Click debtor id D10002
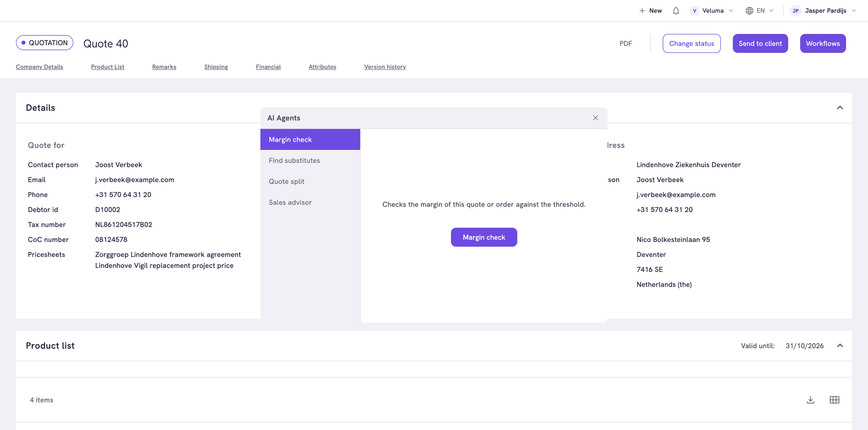 tap(108, 210)
